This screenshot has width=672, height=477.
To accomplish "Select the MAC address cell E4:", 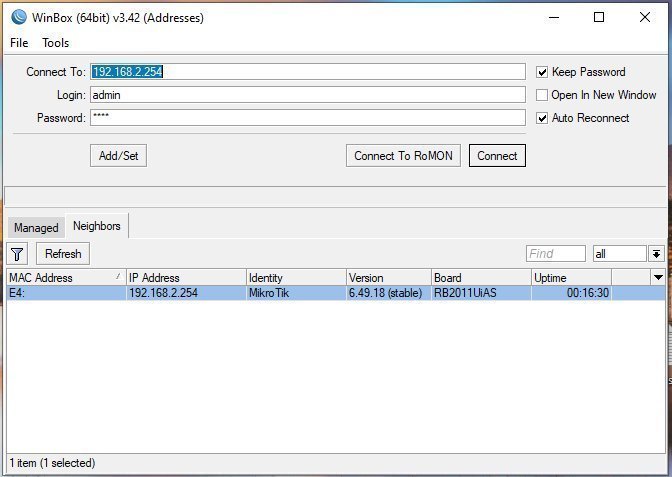I will click(x=66, y=293).
